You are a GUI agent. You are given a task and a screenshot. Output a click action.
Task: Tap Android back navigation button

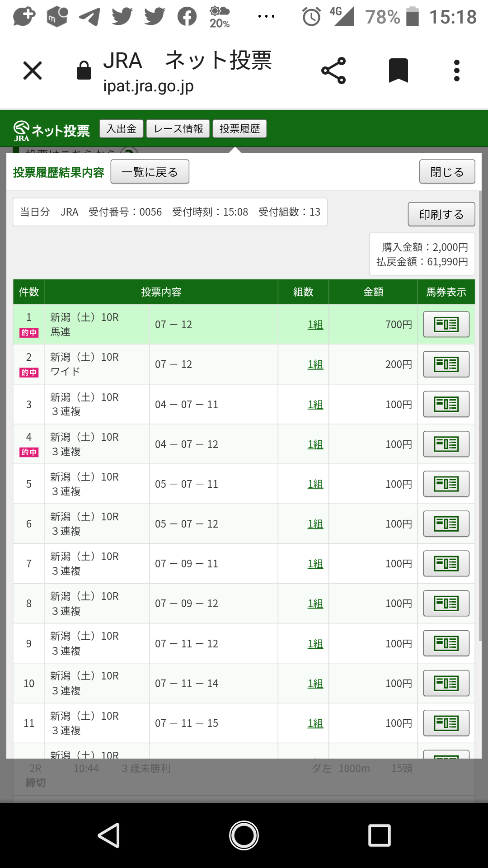(x=109, y=835)
